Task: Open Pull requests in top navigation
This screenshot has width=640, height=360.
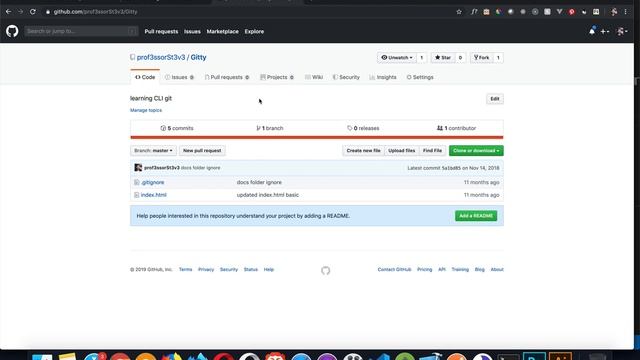Action: (x=161, y=31)
